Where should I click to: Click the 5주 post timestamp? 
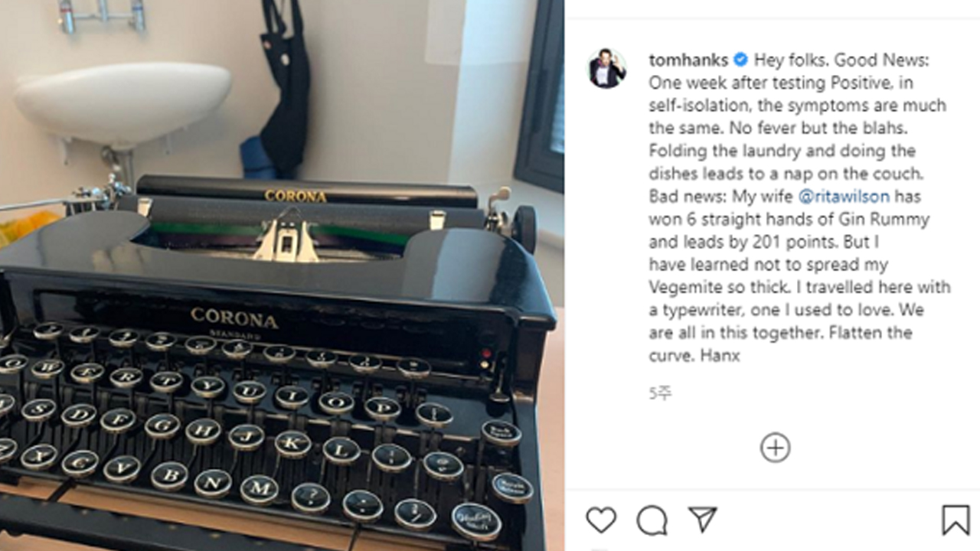point(660,394)
